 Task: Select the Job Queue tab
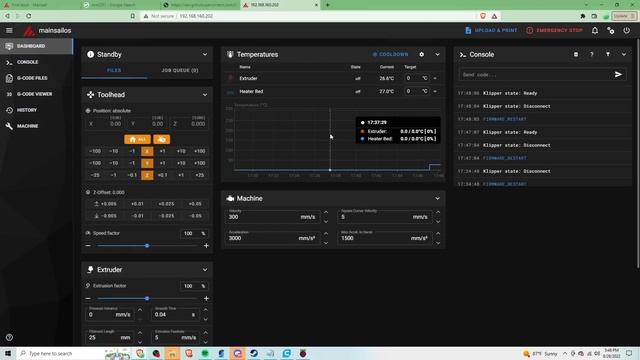coord(180,70)
